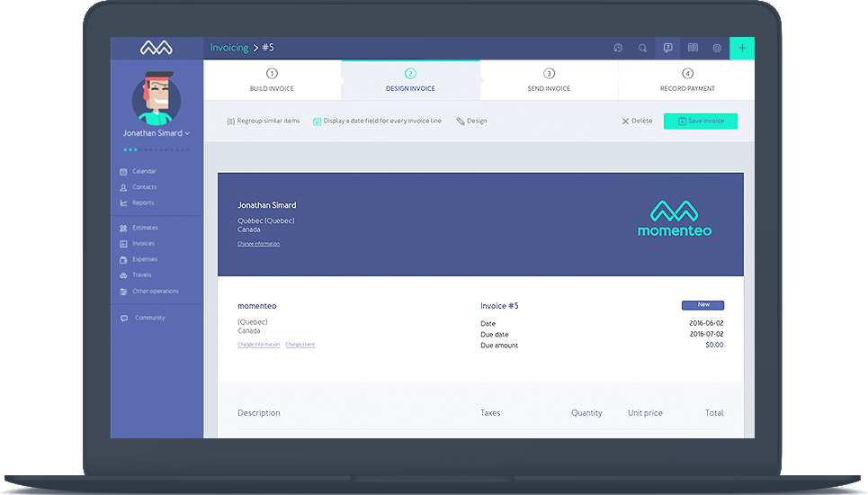Click the Save invoice button
This screenshot has height=495, width=868.
[x=700, y=121]
